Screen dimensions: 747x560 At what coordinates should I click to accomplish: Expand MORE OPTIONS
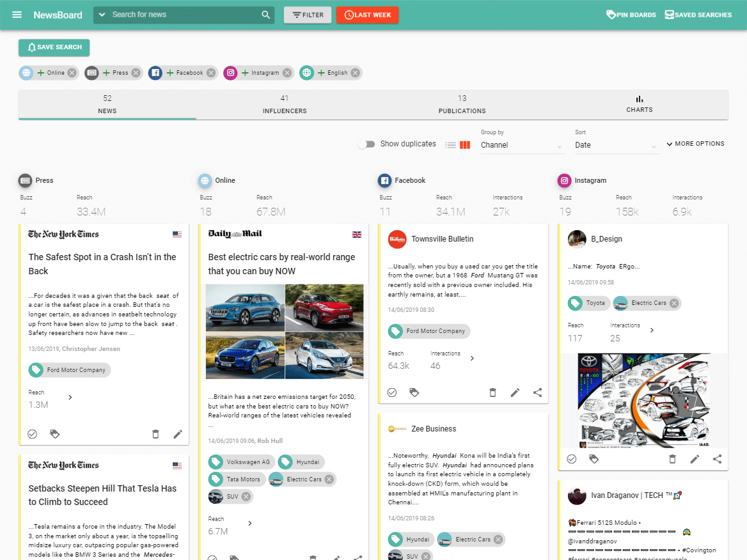[695, 143]
